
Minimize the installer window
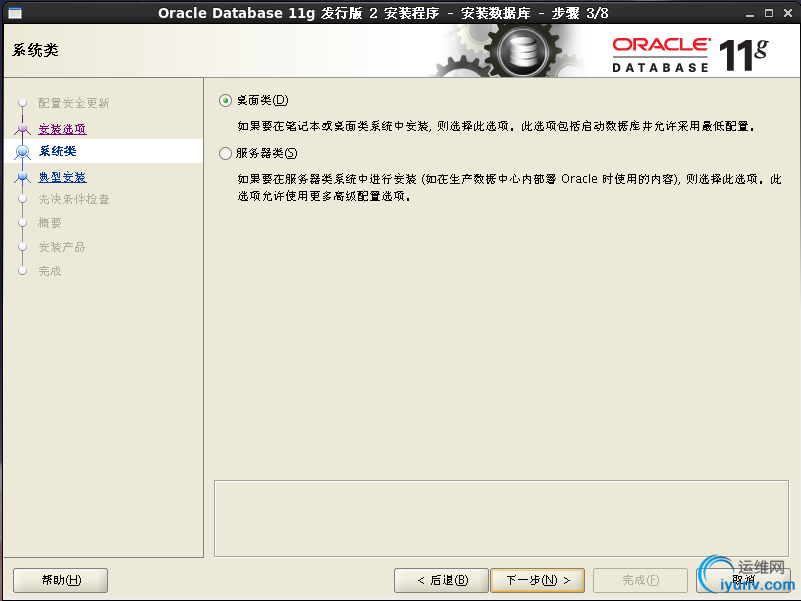click(750, 14)
